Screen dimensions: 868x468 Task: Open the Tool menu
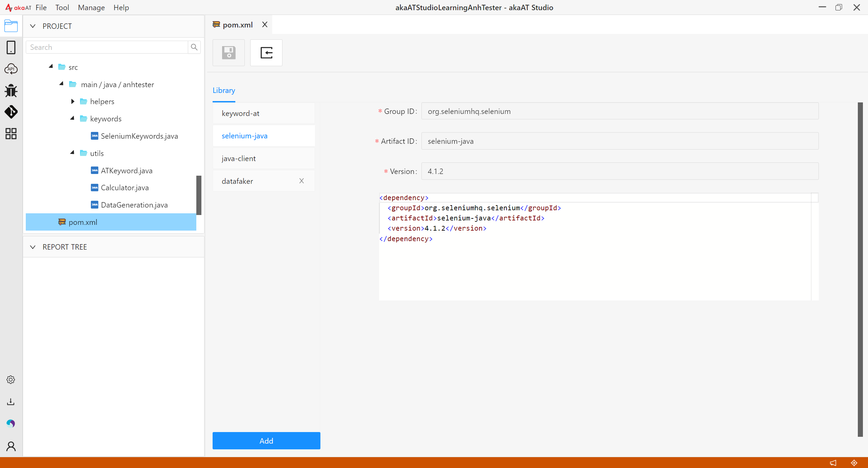[x=62, y=7]
